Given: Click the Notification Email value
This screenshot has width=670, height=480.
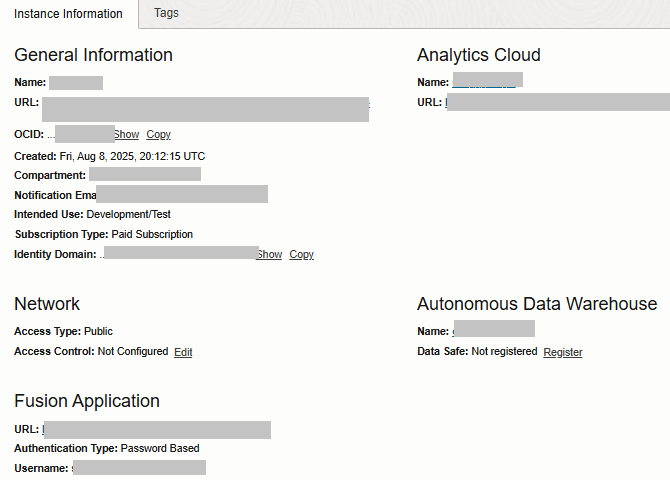Looking at the screenshot, I should click(181, 194).
